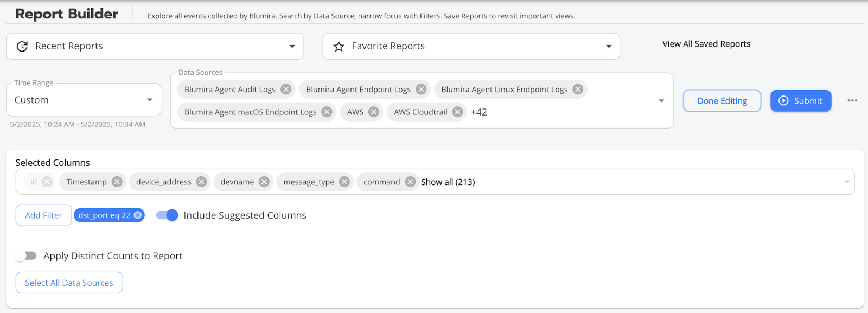868x313 pixels.
Task: Remove the message_type column
Action: coord(344,182)
